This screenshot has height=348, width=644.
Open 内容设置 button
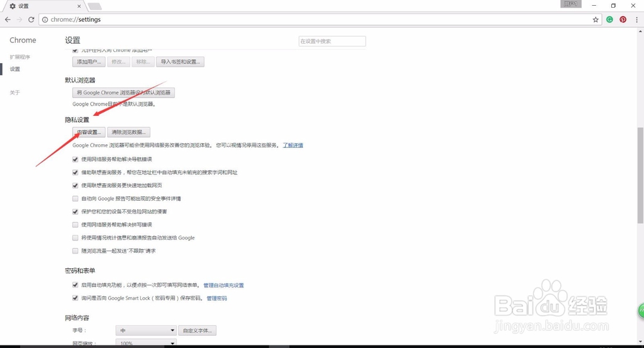(89, 132)
